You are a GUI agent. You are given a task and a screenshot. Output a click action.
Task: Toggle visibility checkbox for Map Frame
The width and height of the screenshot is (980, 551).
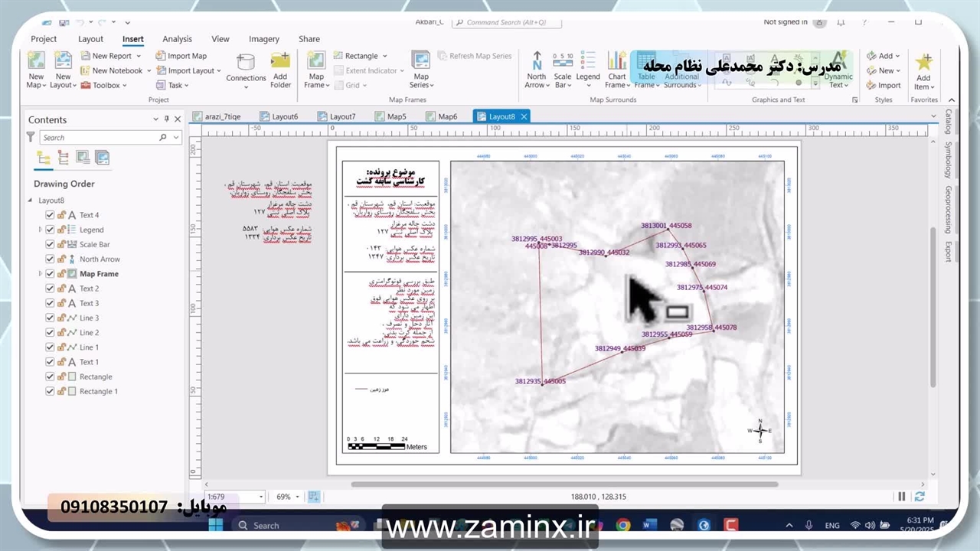[50, 274]
